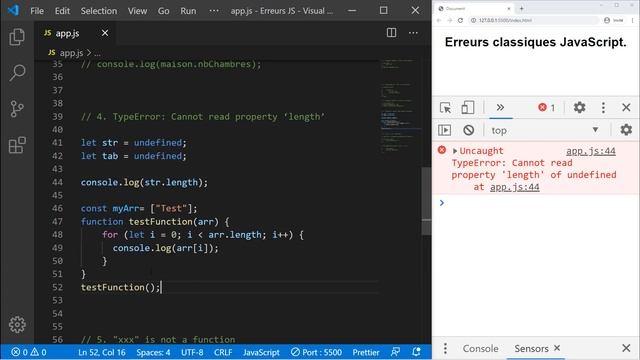Viewport: 640px width, 360px height.
Task: Open DevTools settings gear
Action: [x=580, y=107]
